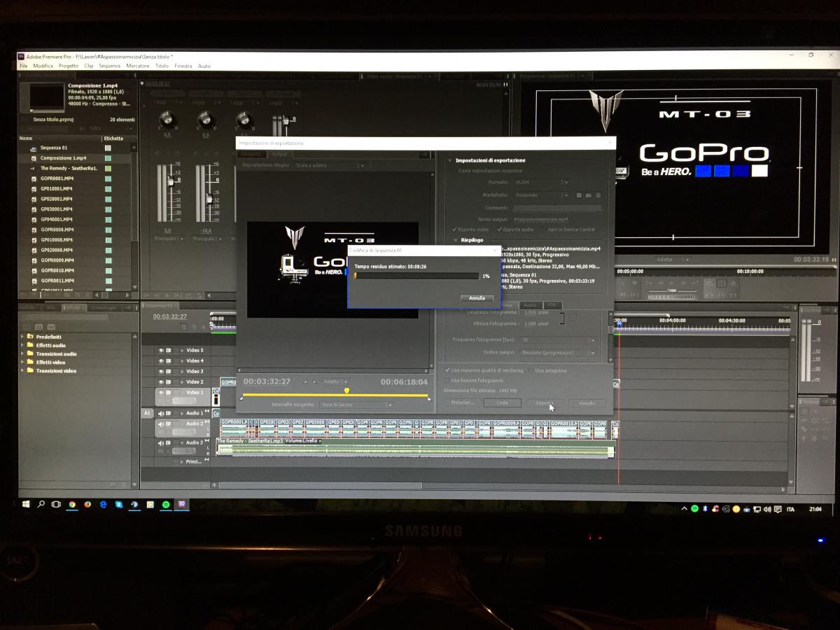The image size is (840, 630).
Task: Toggle visibility eye of Video 1 track
Action: click(x=161, y=393)
